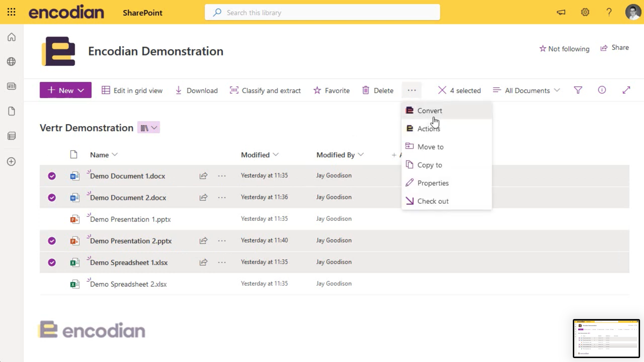Deselect Demo Presentation 2.pptx checkmark
The image size is (644, 362).
tap(52, 241)
